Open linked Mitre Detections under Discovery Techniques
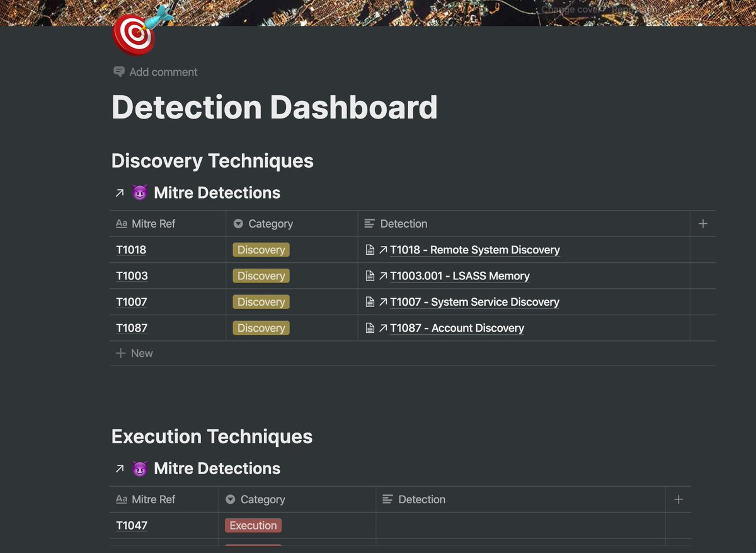Screen dimensions: 756x553 (217, 192)
